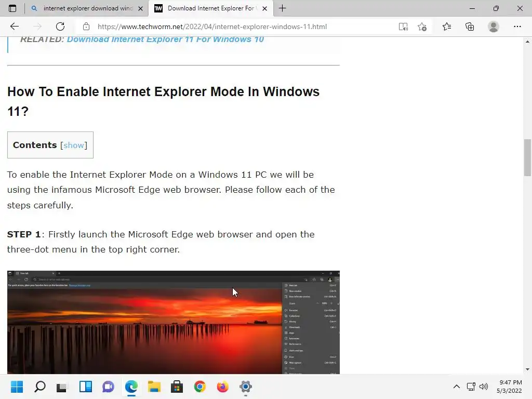Close the Download Internet Explorer tab

coord(264,8)
